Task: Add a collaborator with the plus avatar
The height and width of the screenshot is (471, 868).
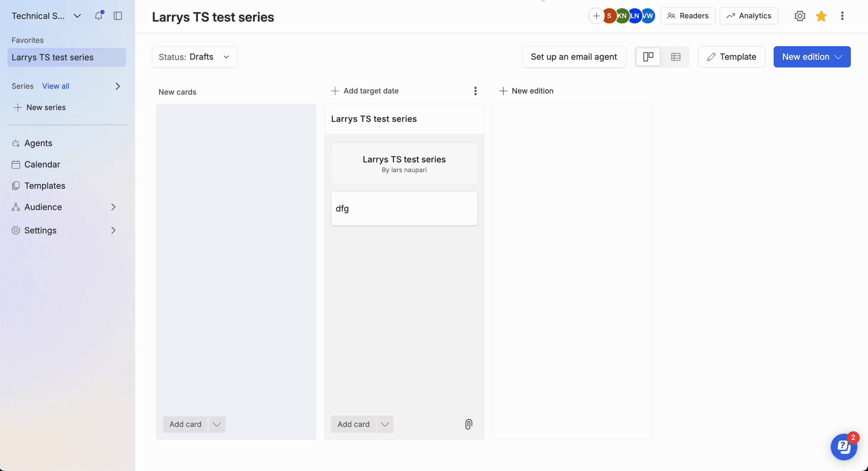Action: [x=595, y=16]
